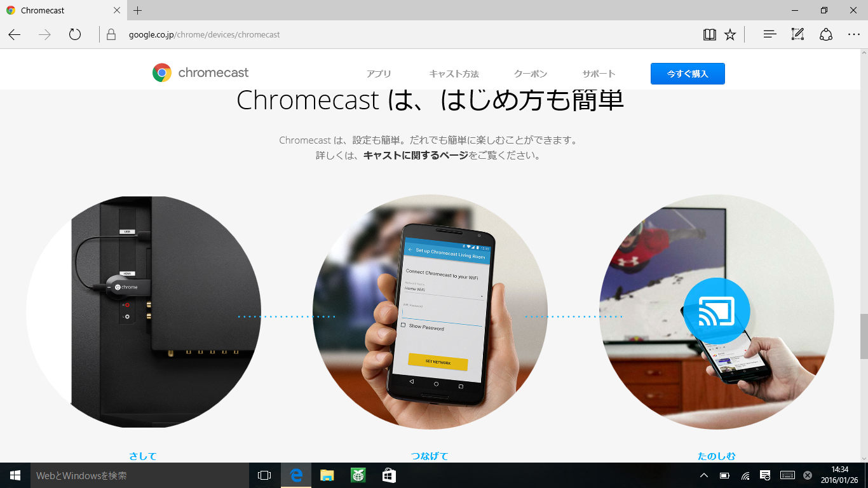Open File Explorer from taskbar
Screen dimensions: 868x488
[x=327, y=475]
